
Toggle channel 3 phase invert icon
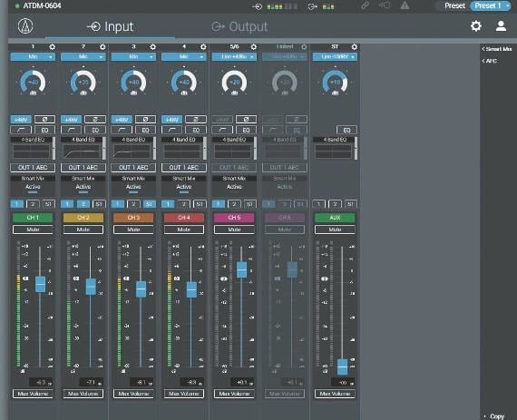point(145,119)
